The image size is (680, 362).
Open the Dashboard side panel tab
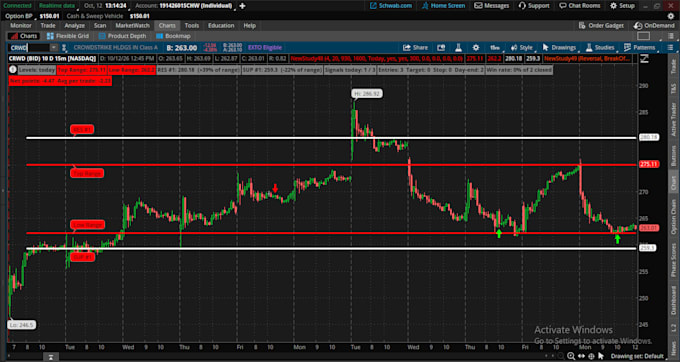click(673, 300)
